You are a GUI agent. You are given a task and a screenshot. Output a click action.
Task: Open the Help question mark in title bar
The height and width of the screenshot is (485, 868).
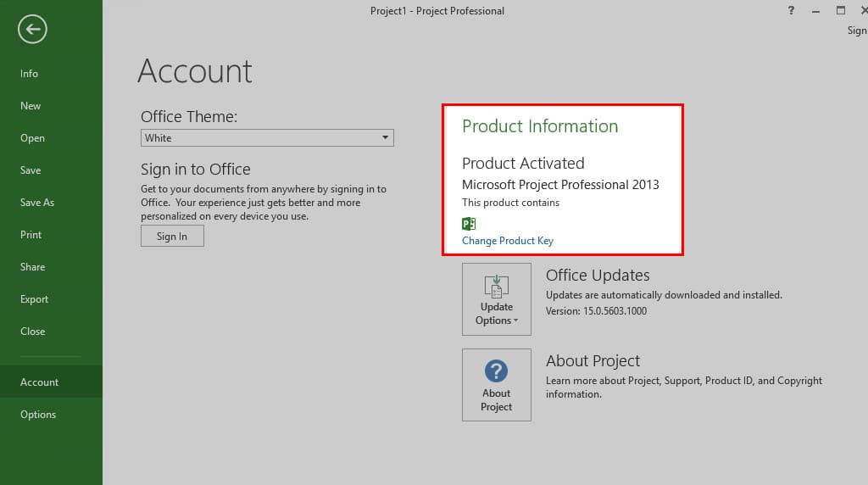coord(791,10)
